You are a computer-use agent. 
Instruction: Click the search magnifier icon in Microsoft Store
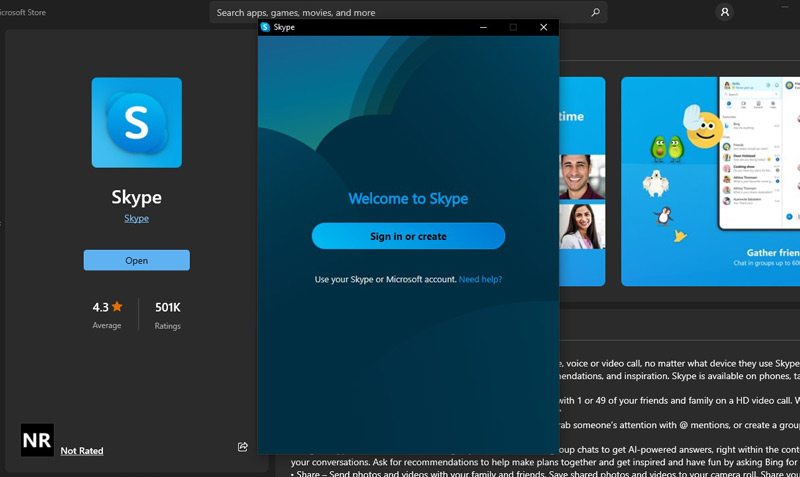595,12
